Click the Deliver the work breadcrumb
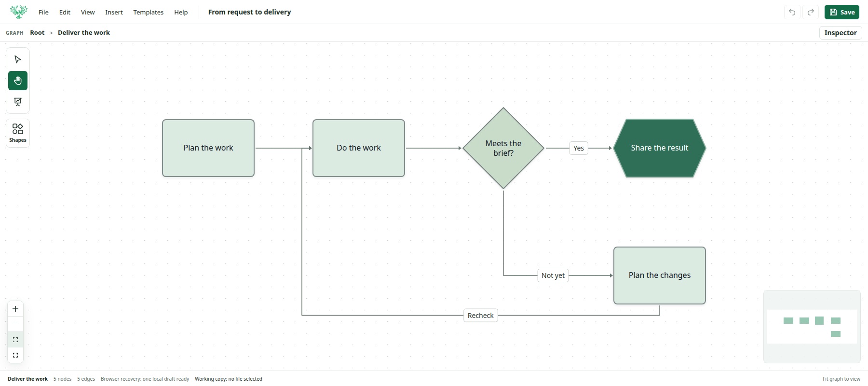868x386 pixels. (x=84, y=33)
